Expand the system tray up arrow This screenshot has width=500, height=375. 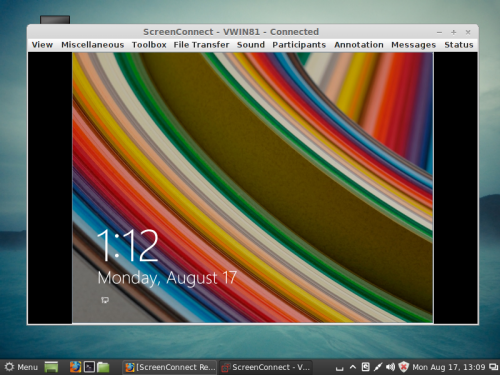click(x=353, y=367)
